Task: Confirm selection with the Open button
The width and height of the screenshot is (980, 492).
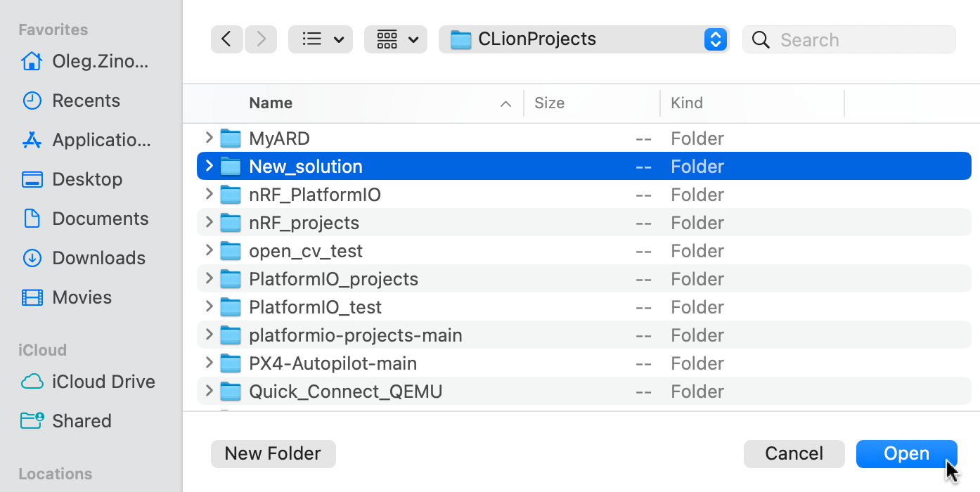Action: pyautogui.click(x=906, y=453)
